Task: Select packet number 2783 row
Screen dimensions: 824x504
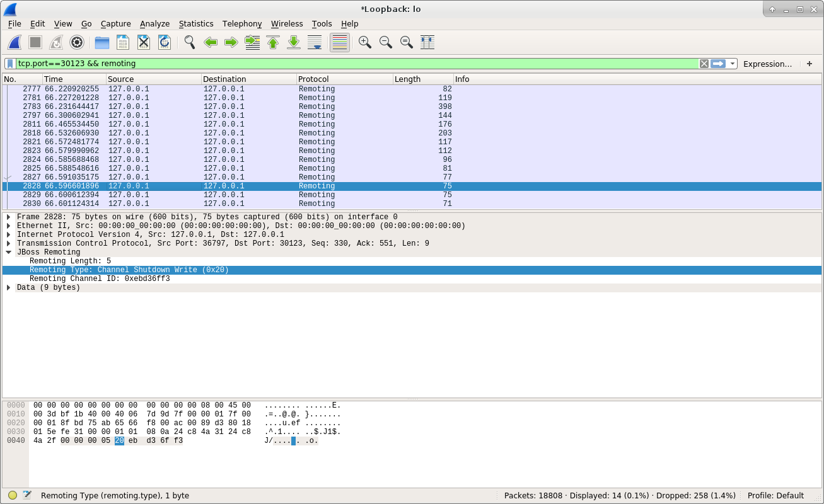Action: pyautogui.click(x=412, y=106)
